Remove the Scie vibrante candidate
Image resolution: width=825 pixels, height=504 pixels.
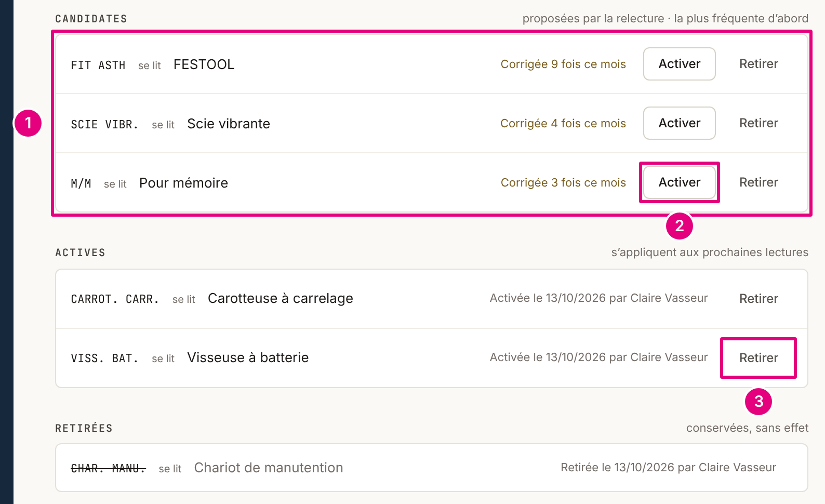759,123
